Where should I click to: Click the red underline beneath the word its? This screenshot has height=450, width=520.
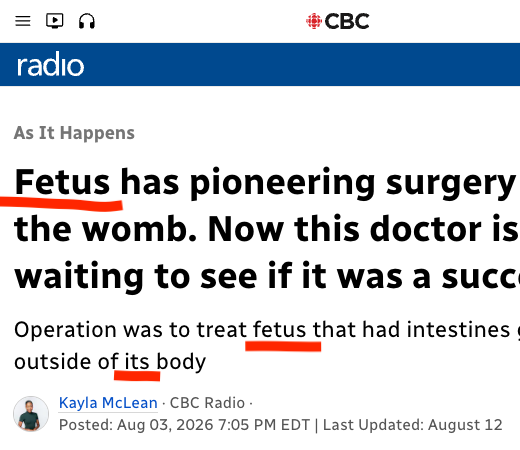tap(137, 375)
